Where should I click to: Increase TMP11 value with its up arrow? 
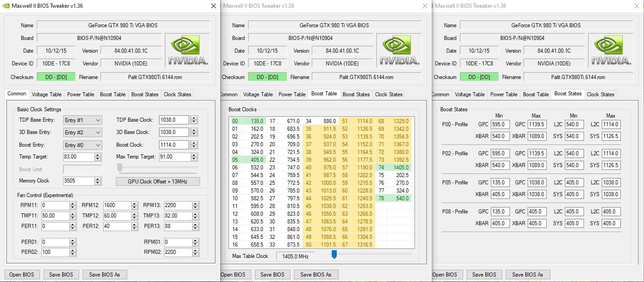[x=73, y=214]
